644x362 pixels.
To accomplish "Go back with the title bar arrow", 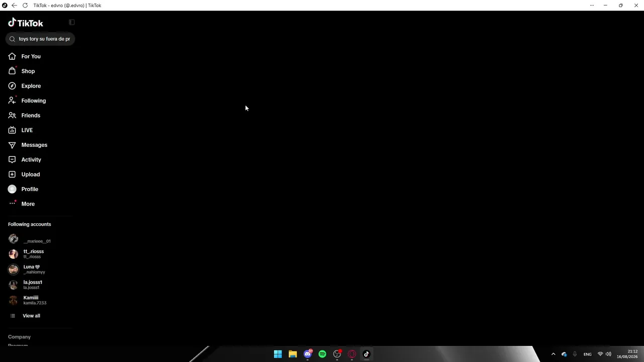I will click(x=14, y=6).
